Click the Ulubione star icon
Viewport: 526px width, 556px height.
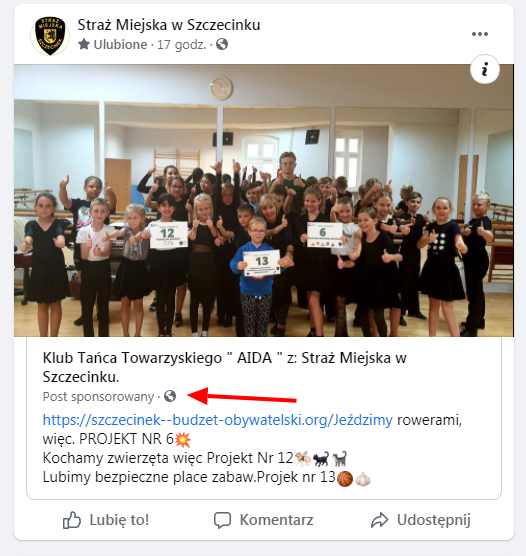(x=84, y=45)
